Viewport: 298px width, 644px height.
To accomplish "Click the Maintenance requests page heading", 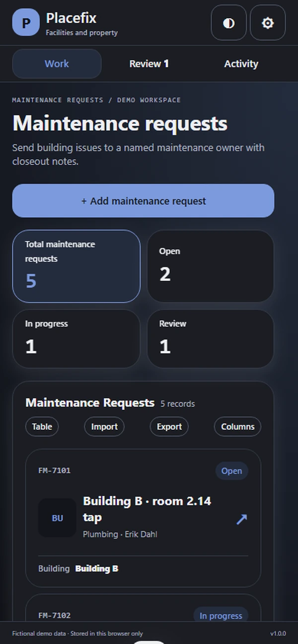I will [120, 124].
